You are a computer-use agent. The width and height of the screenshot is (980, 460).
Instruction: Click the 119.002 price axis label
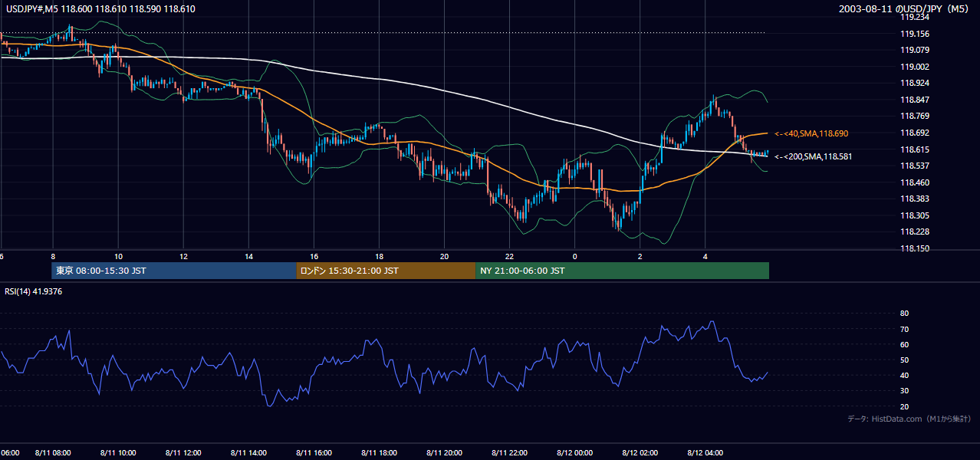[915, 67]
